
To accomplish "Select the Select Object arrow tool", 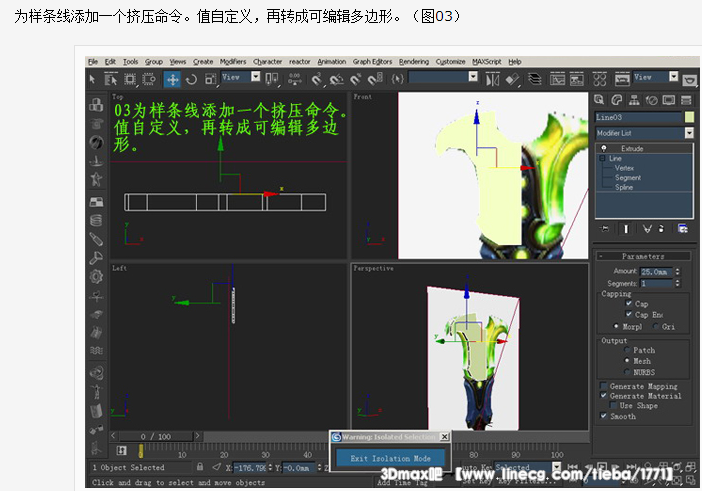I will click(x=92, y=79).
